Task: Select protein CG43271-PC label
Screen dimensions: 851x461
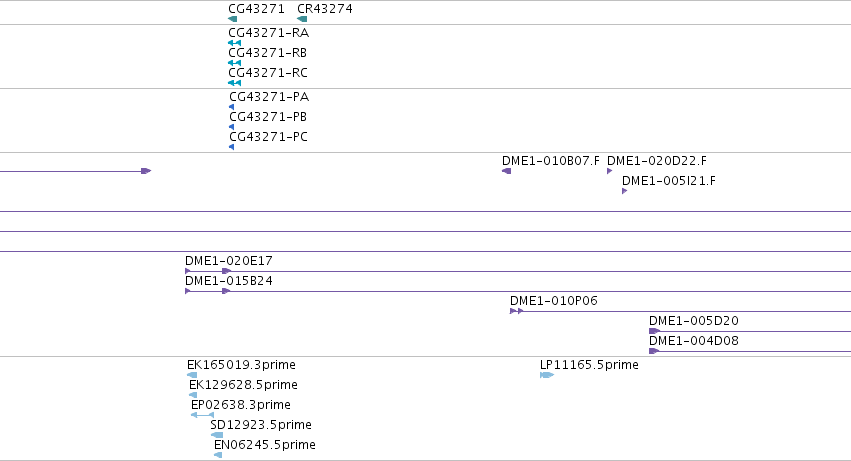Action: tap(269, 137)
